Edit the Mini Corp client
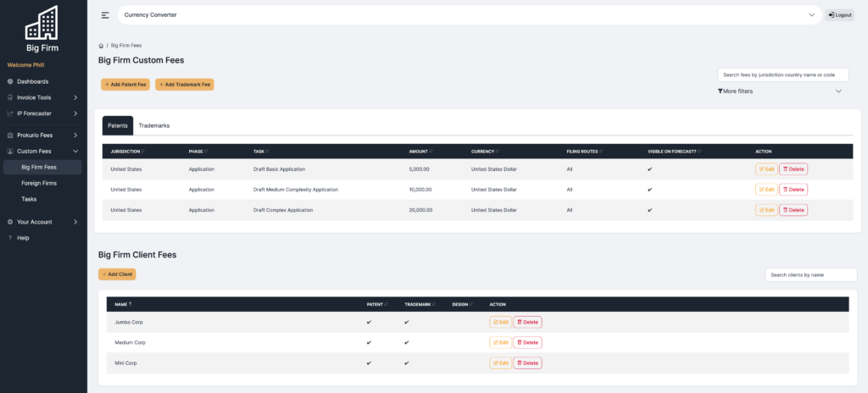 pyautogui.click(x=500, y=363)
